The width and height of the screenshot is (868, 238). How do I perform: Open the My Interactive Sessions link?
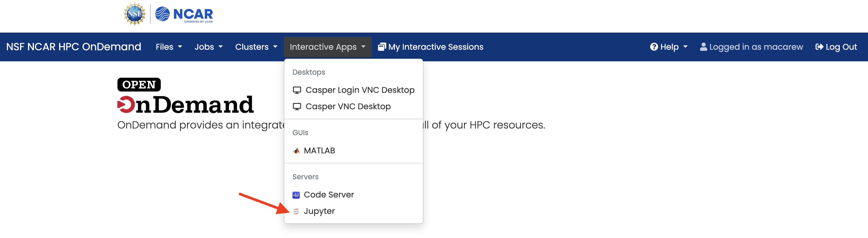(431, 47)
